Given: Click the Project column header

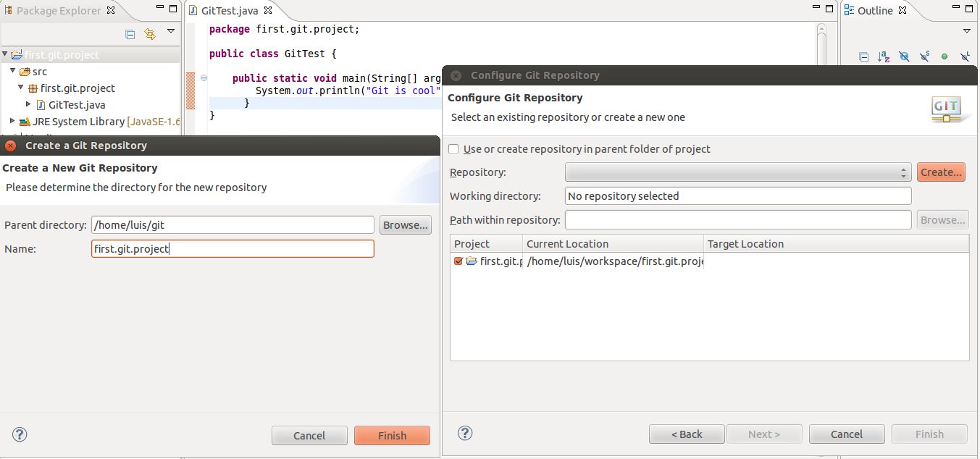Looking at the screenshot, I should point(486,243).
